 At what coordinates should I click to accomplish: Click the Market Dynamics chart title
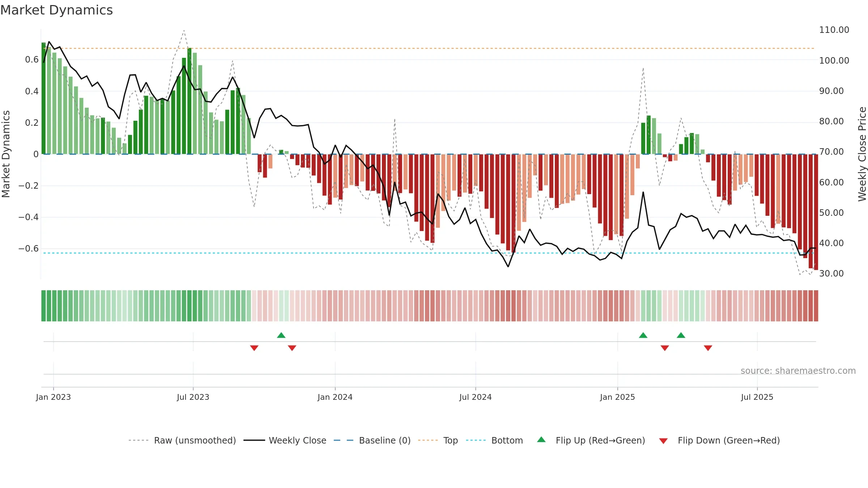(56, 10)
